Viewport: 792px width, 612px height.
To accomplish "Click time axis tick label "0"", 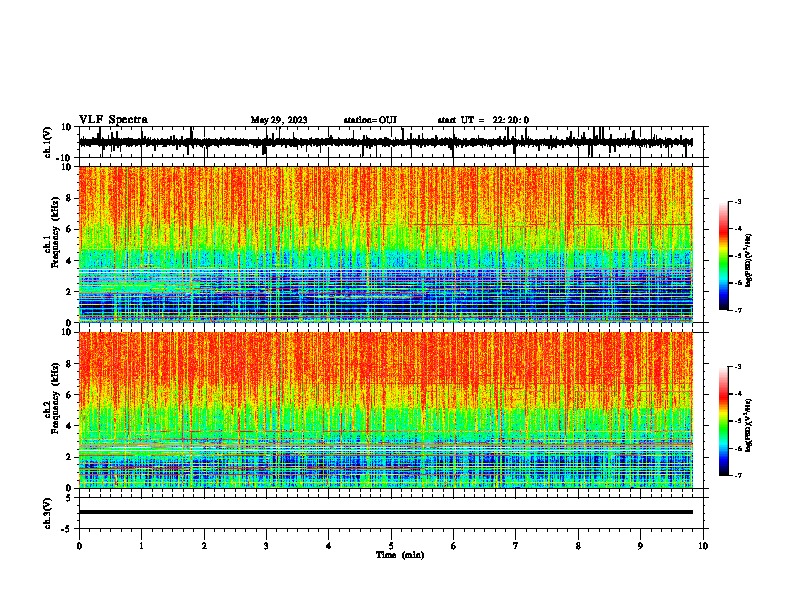I will (79, 546).
